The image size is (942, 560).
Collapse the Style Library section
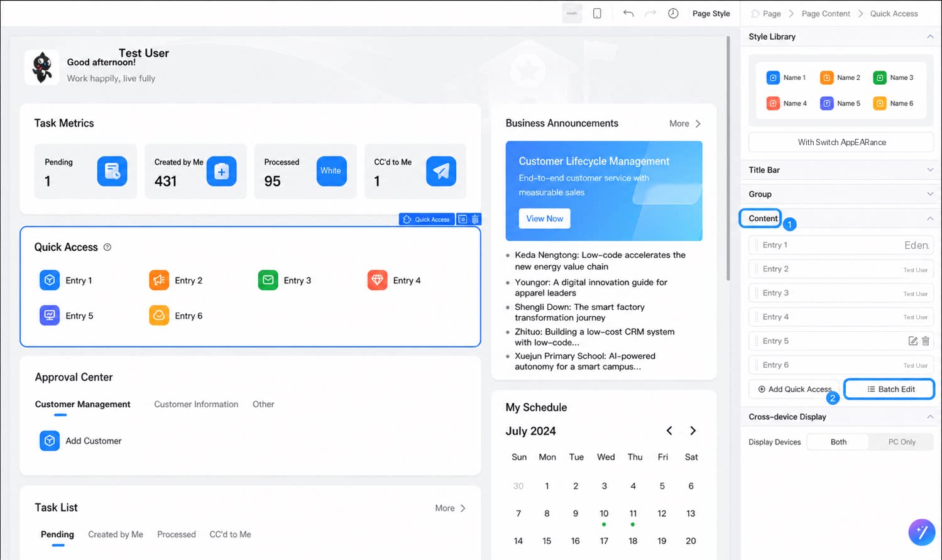[x=930, y=36]
